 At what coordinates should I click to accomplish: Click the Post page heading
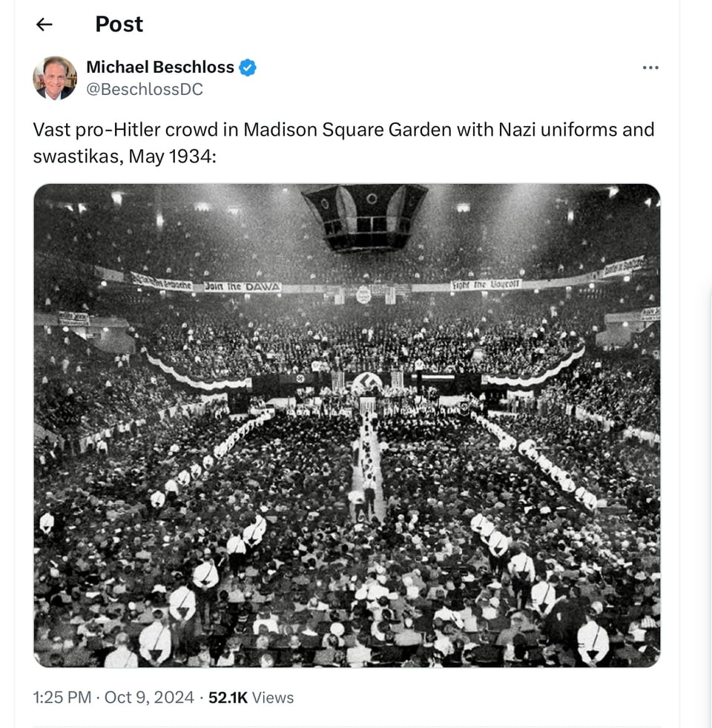[119, 24]
